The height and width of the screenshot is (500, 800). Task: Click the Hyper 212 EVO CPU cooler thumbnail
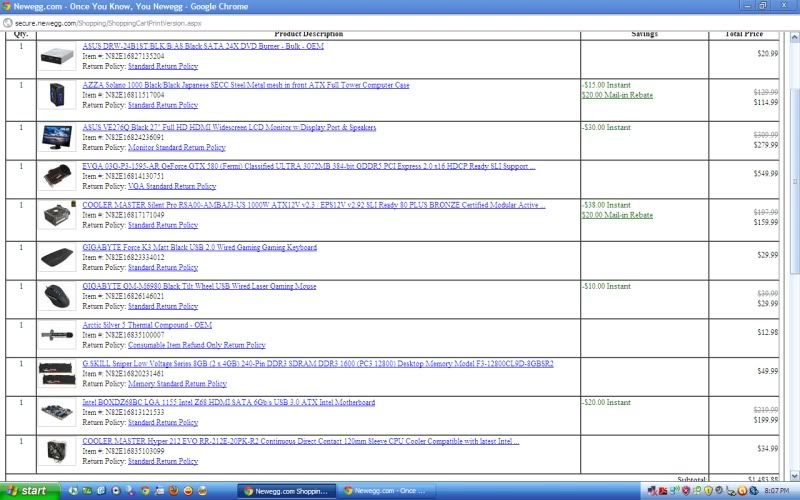[x=57, y=451]
